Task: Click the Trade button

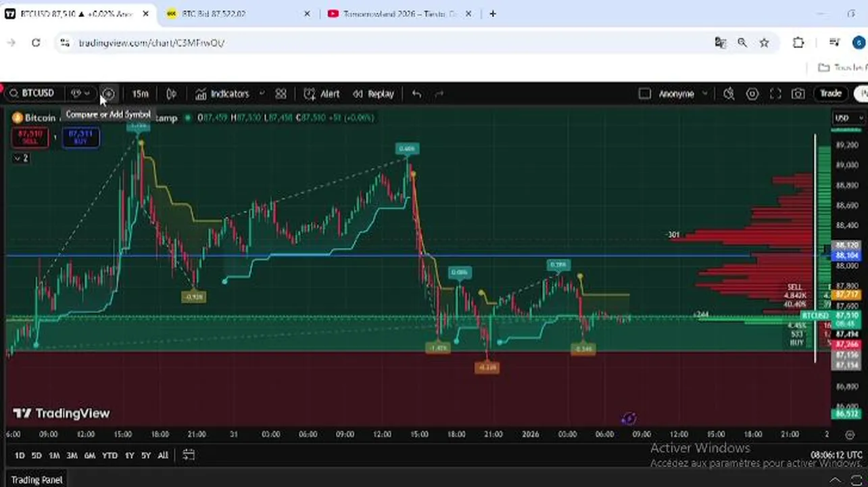Action: [x=831, y=94]
